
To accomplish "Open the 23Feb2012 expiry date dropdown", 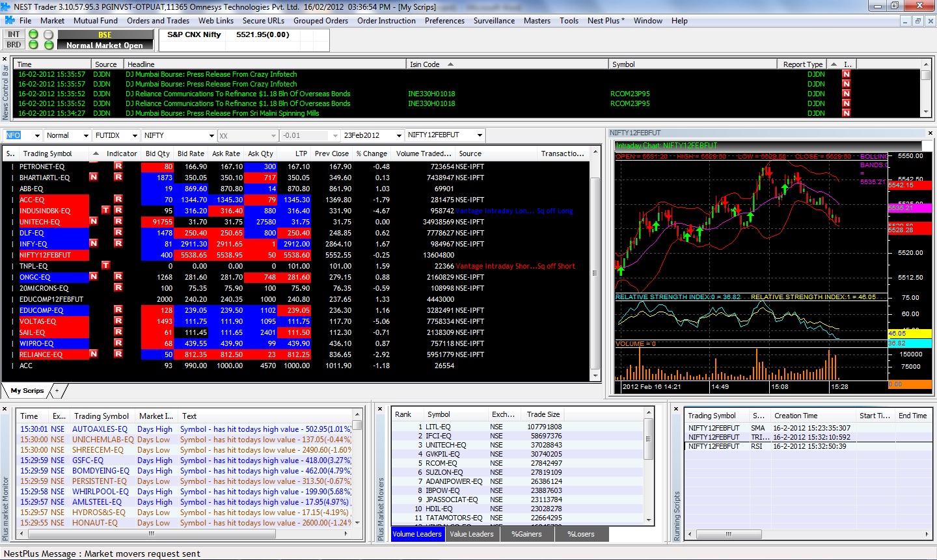I will pyautogui.click(x=398, y=135).
